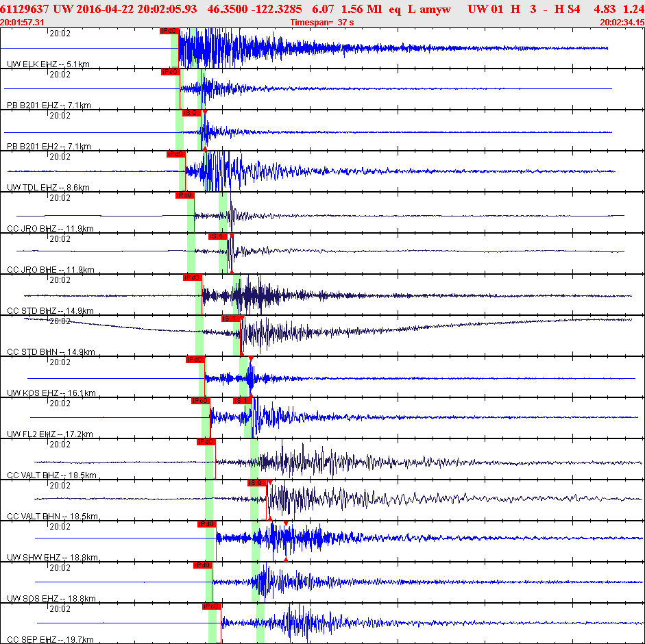Click the iS 1 flag on UW FL2 trace
The height and width of the screenshot is (644, 645).
(241, 401)
